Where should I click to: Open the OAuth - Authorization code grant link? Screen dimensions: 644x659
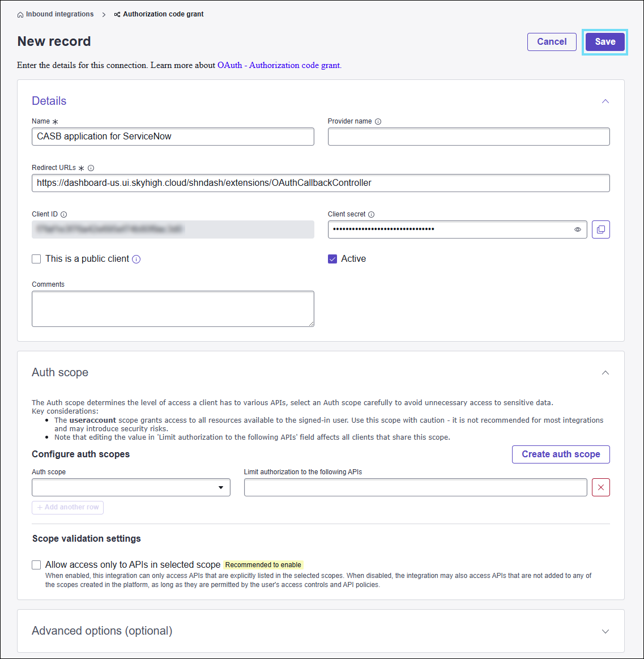tap(279, 65)
